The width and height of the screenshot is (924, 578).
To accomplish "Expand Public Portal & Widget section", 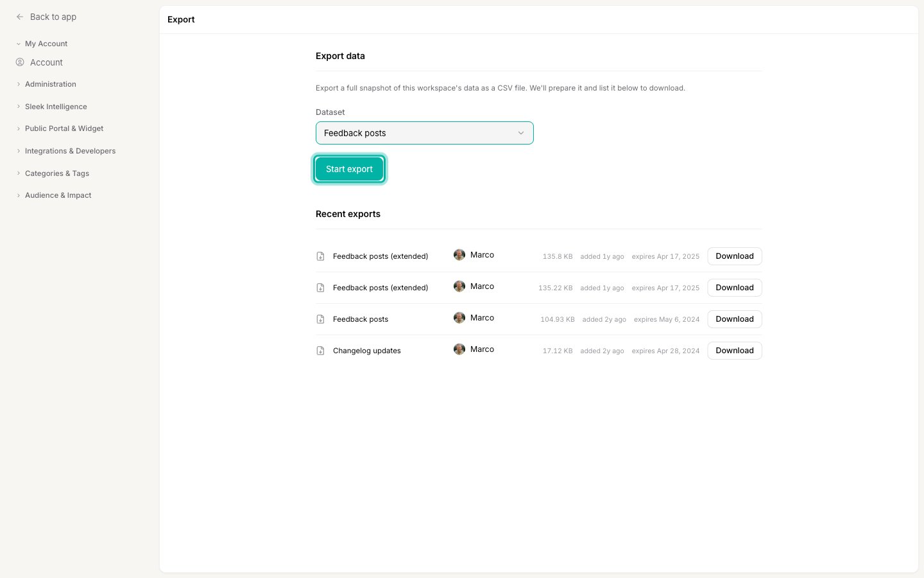I will (x=60, y=128).
